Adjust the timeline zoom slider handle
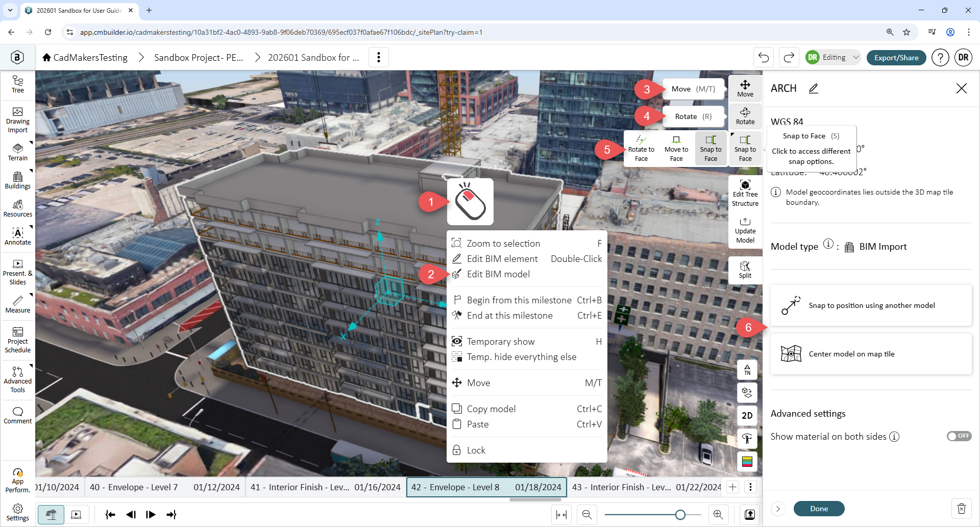980x527 pixels. (680, 515)
